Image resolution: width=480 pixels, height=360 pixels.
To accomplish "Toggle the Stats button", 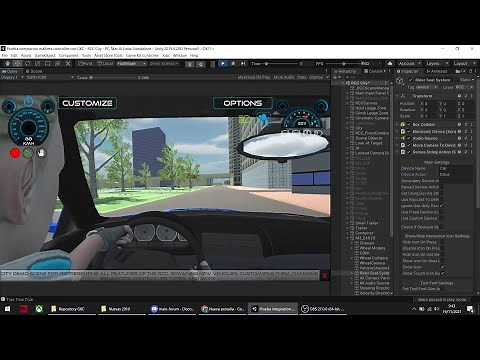I will pos(301,77).
